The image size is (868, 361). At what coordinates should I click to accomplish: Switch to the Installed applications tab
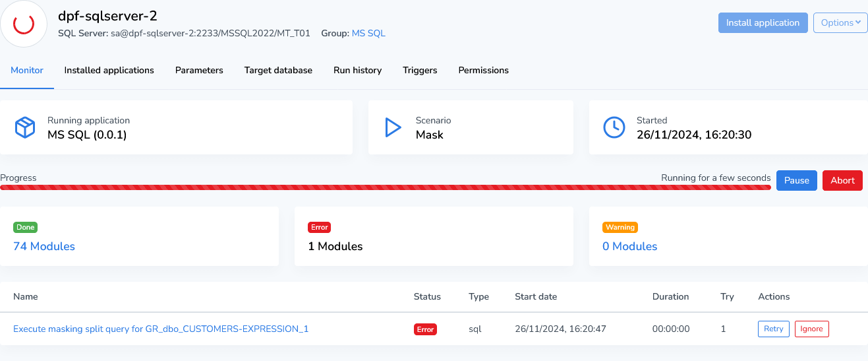coord(109,70)
